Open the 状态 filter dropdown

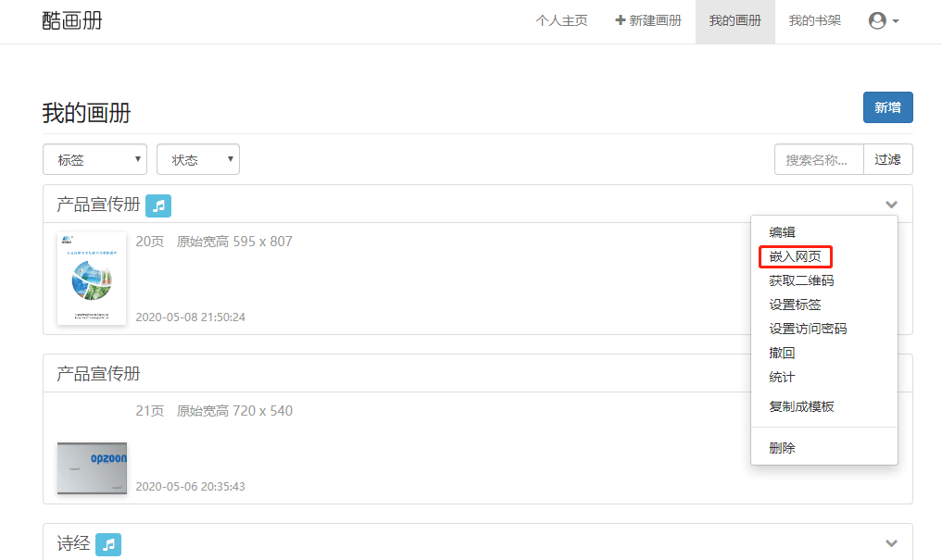(197, 159)
